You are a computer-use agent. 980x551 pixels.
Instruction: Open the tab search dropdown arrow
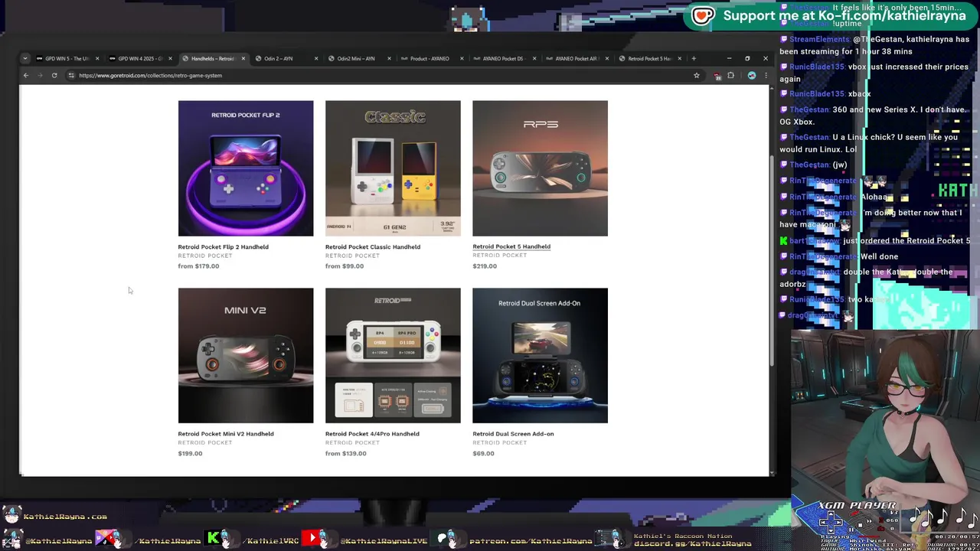(x=25, y=58)
